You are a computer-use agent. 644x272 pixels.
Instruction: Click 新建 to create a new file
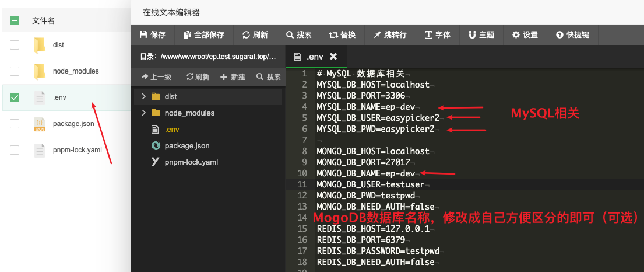point(233,77)
